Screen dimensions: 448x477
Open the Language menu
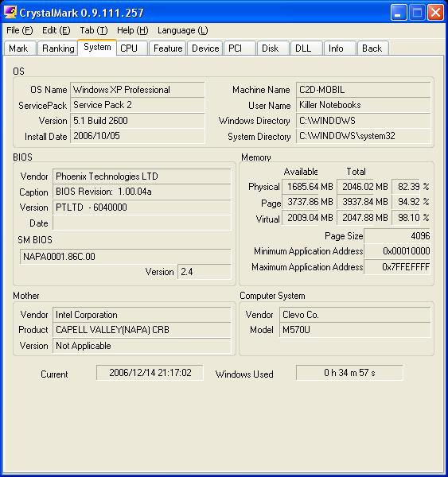pos(182,30)
